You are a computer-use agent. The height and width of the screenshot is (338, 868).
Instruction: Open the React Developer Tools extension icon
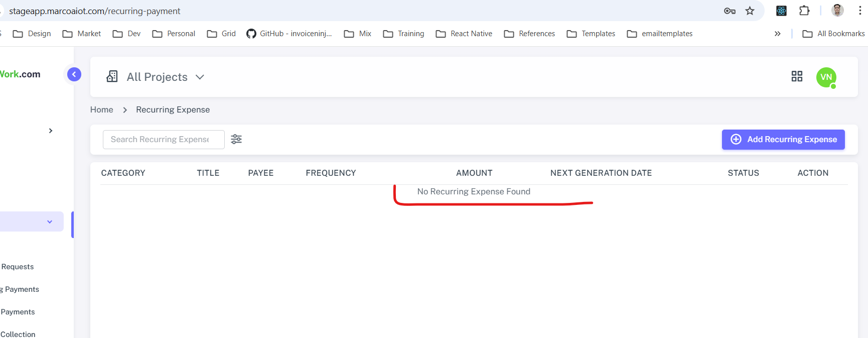781,11
